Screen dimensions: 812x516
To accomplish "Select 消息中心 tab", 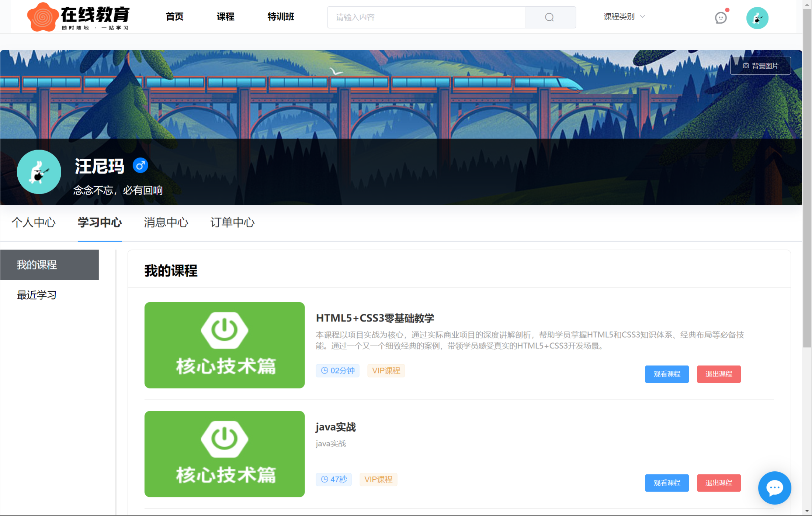I will (x=166, y=223).
